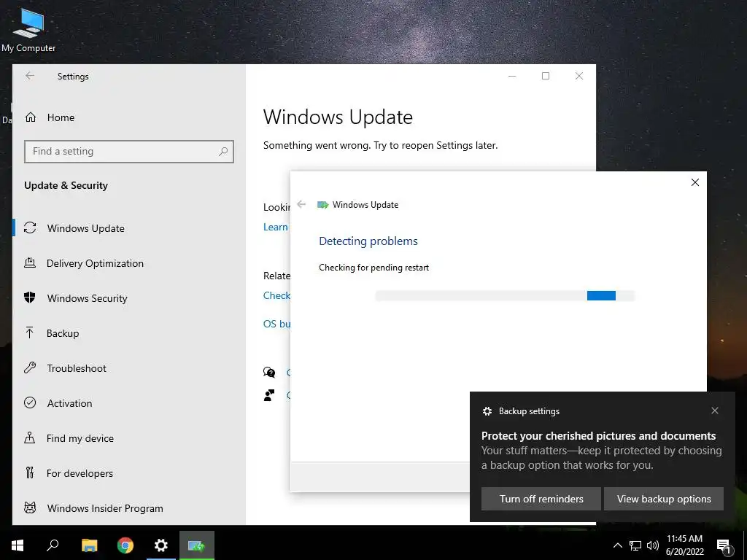Image resolution: width=747 pixels, height=560 pixels.
Task: Open taskbar Search
Action: [53, 545]
